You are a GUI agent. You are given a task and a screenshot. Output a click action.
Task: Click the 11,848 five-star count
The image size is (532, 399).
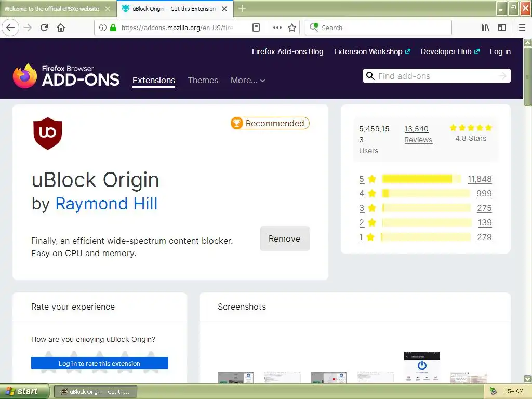480,179
